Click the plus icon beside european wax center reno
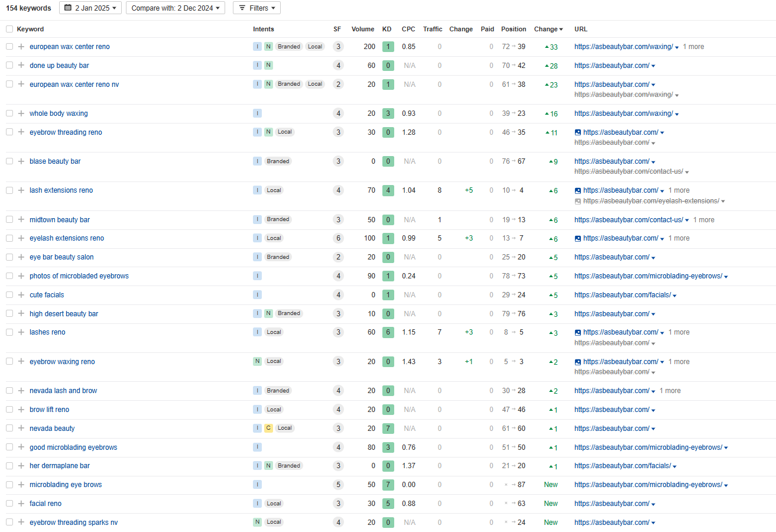Viewport: 776px width, 532px height. coord(21,47)
